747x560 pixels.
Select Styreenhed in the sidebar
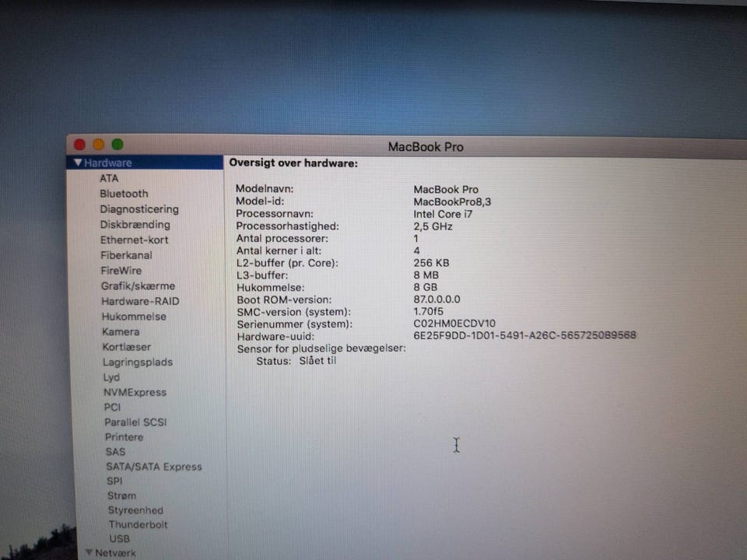pos(135,510)
